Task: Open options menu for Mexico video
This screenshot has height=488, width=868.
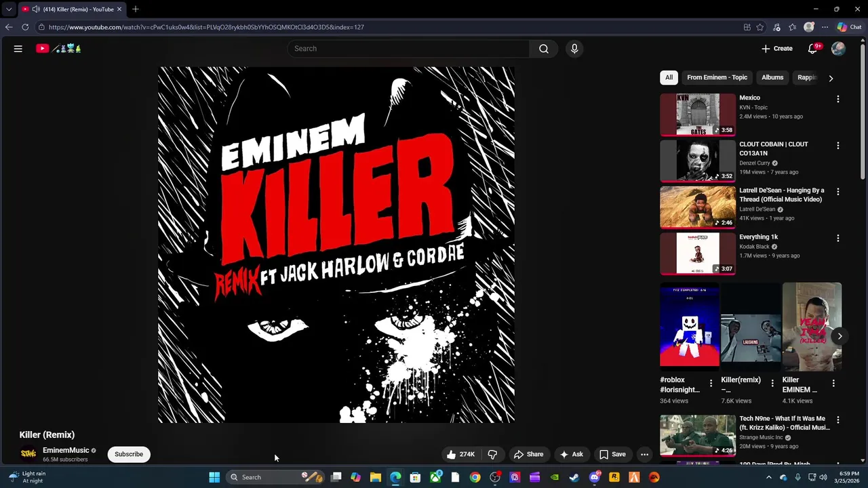Action: pyautogui.click(x=837, y=99)
